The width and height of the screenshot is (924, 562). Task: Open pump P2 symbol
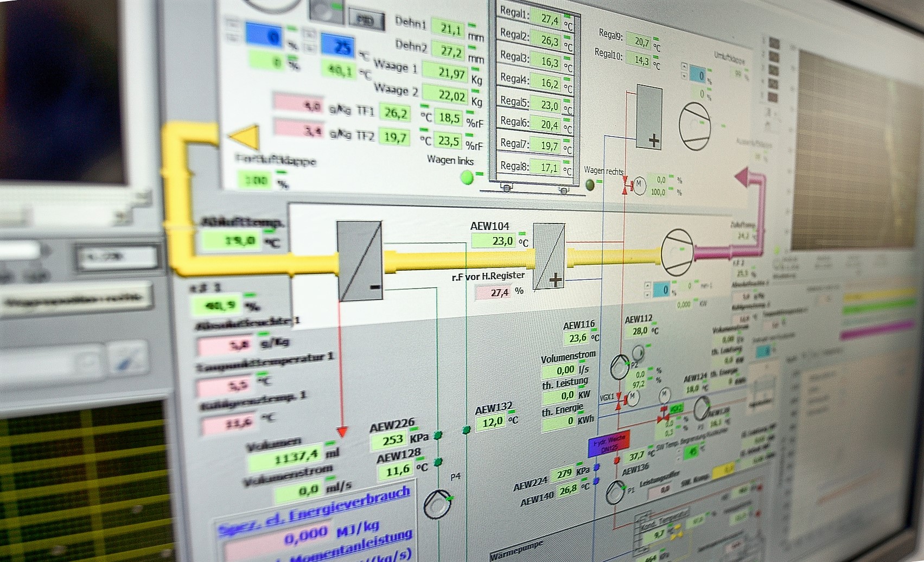click(620, 367)
